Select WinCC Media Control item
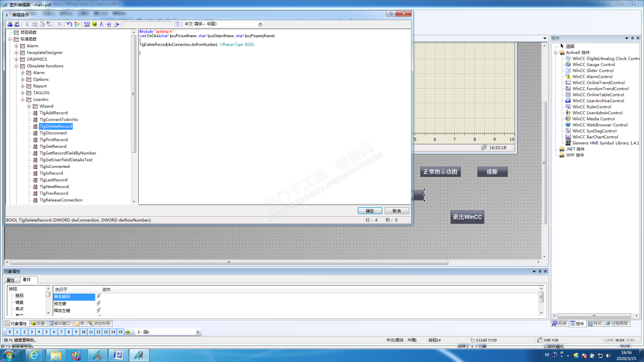 pyautogui.click(x=593, y=119)
